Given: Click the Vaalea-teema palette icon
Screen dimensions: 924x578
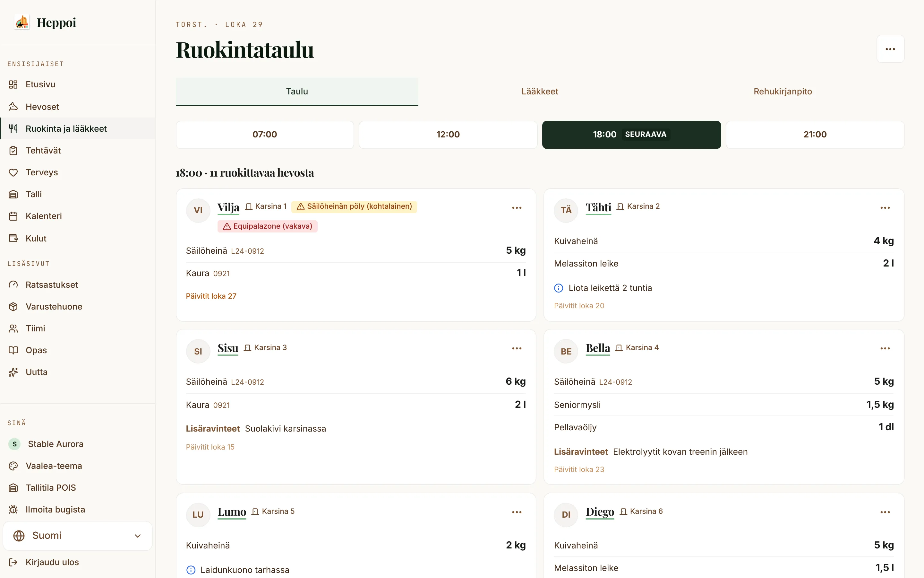Looking at the screenshot, I should coord(13,466).
